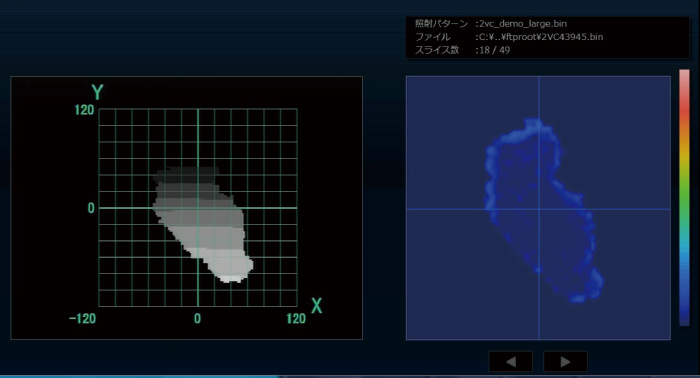Click the スライス数 value 18 / 49
The height and width of the screenshot is (378, 700).
click(495, 50)
